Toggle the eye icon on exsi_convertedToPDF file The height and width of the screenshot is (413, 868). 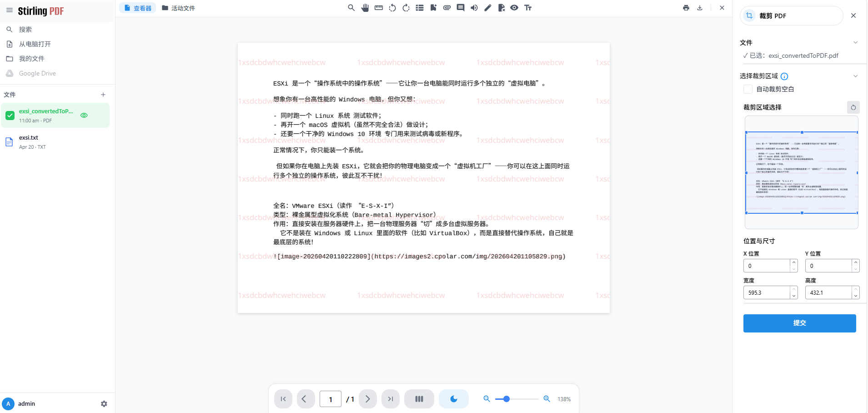pyautogui.click(x=84, y=116)
